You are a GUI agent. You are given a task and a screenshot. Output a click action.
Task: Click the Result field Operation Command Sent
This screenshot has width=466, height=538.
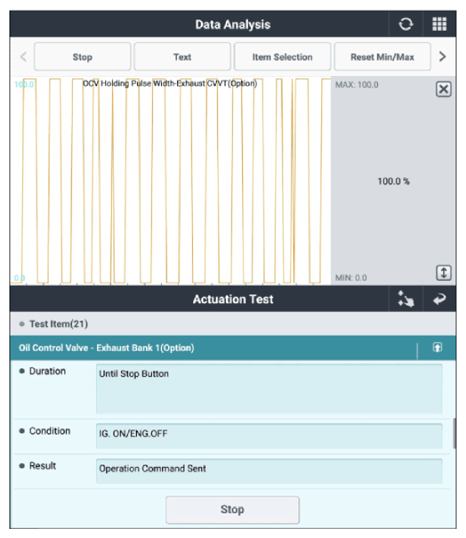pos(269,471)
